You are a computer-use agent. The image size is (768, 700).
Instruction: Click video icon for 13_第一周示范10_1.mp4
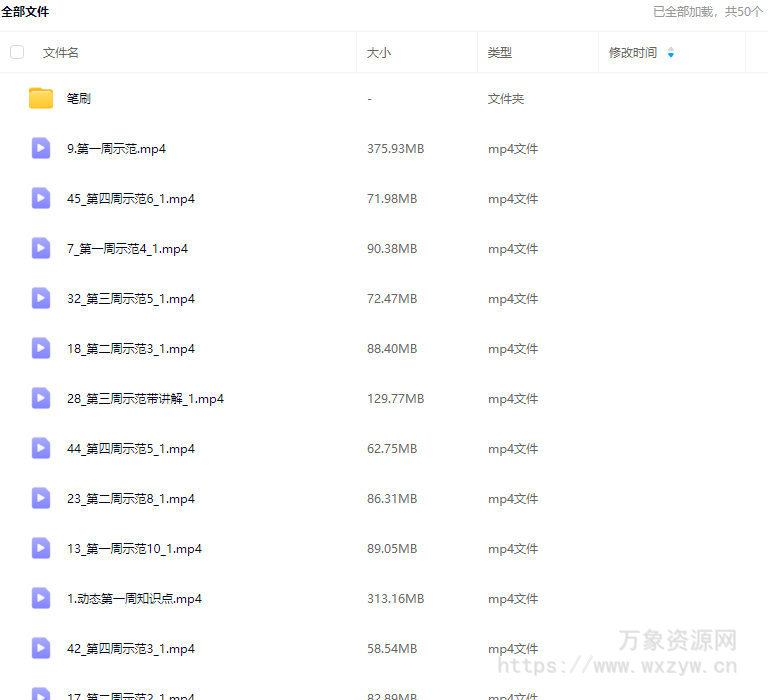pos(41,548)
